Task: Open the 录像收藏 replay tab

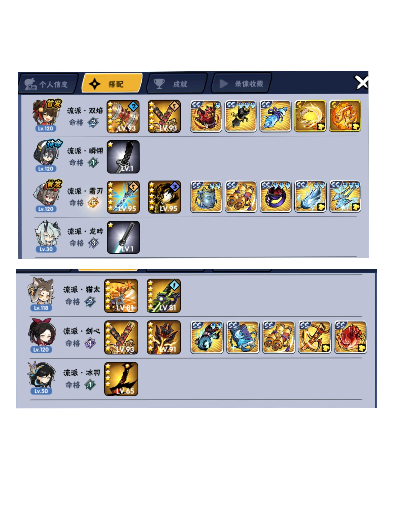Action: (241, 83)
